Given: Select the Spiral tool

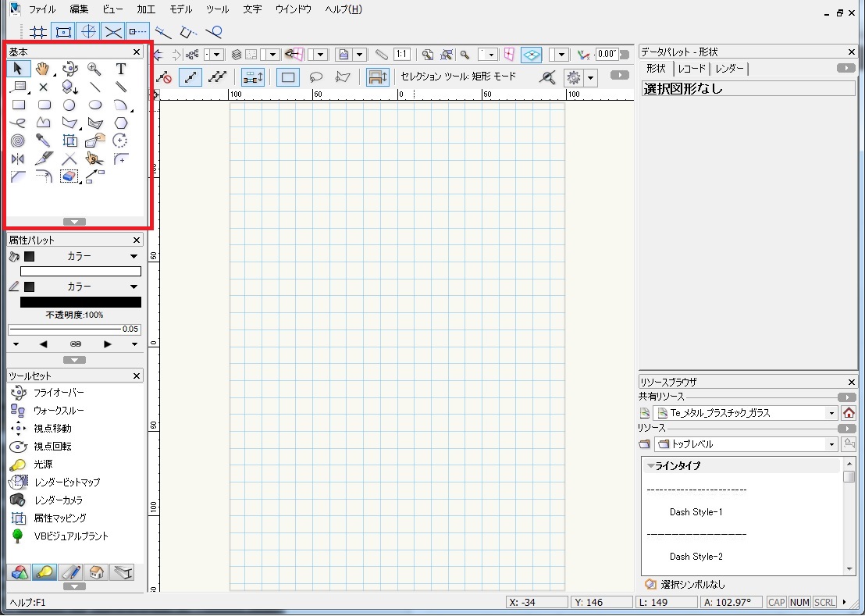Looking at the screenshot, I should tap(18, 141).
